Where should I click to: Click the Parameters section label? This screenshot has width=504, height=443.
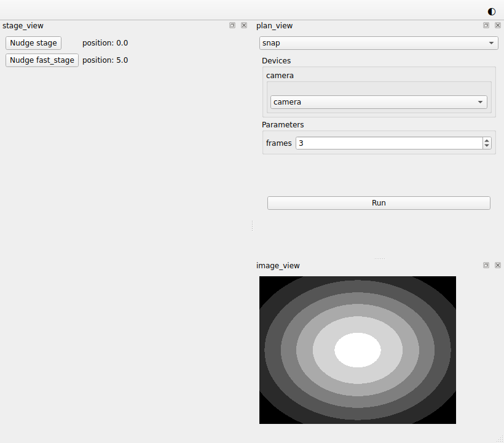pos(283,125)
